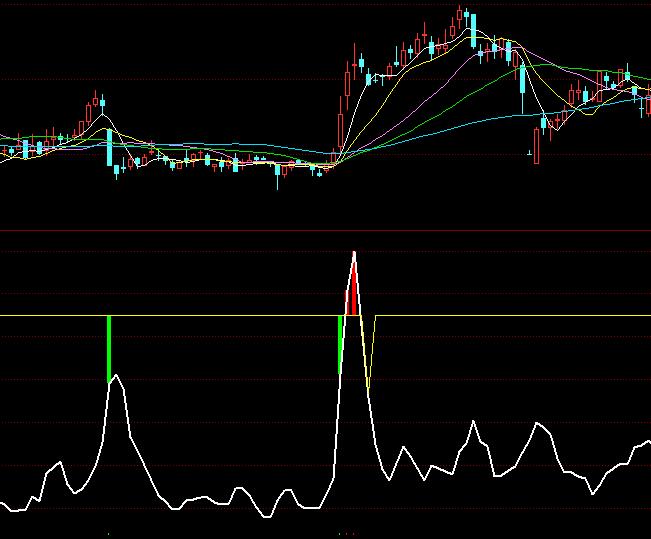Click the white indicator line's far-right end
Screen dimensions: 651x539
(647, 441)
